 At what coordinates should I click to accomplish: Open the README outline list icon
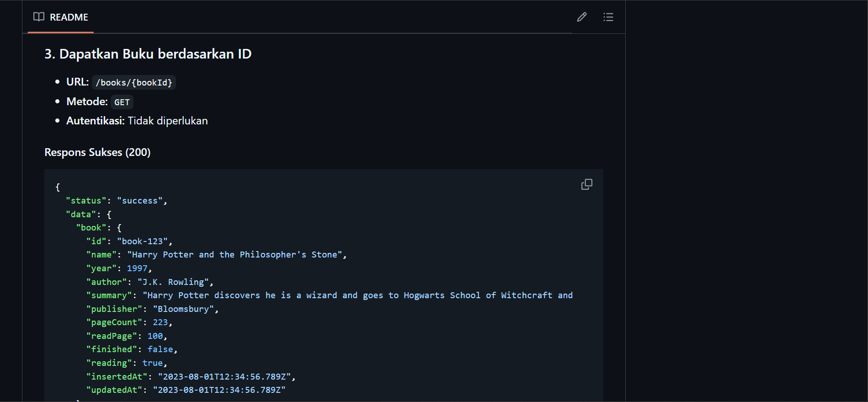[x=608, y=17]
